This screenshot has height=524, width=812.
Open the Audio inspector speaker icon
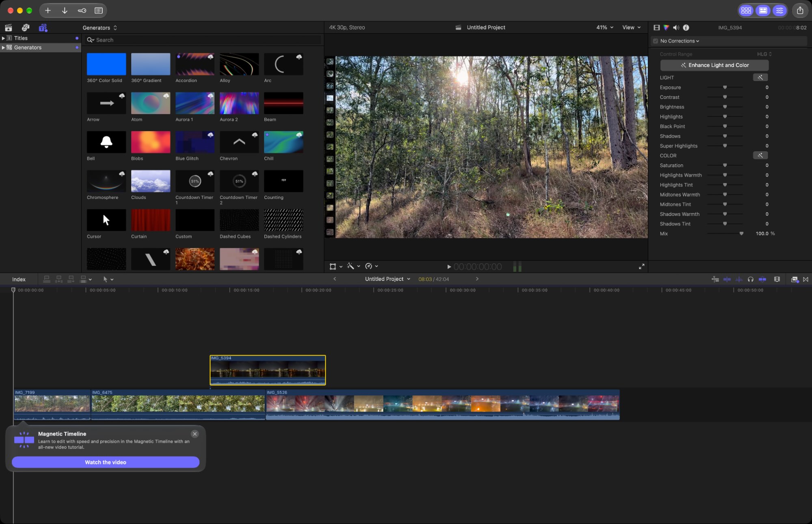[x=676, y=28]
